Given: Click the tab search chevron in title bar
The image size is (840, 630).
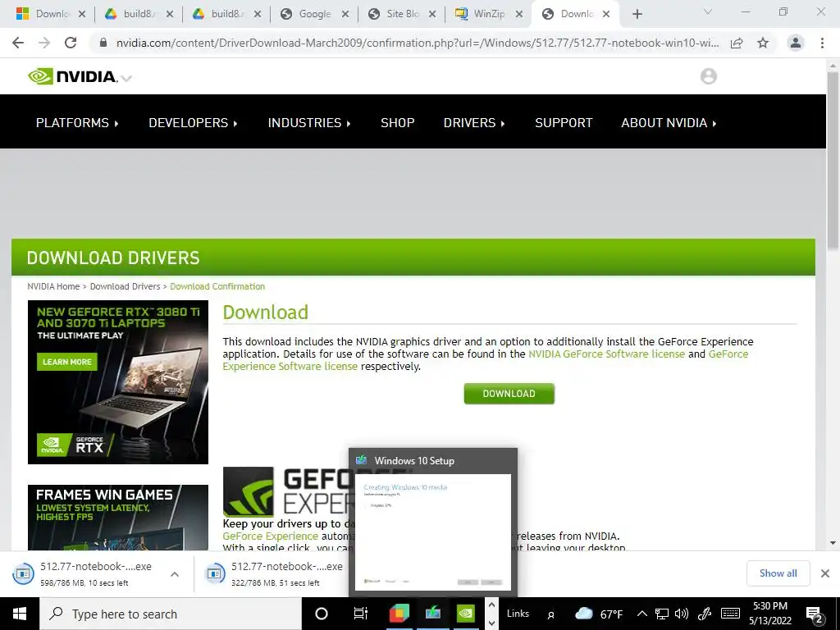Looking at the screenshot, I should pos(708,11).
